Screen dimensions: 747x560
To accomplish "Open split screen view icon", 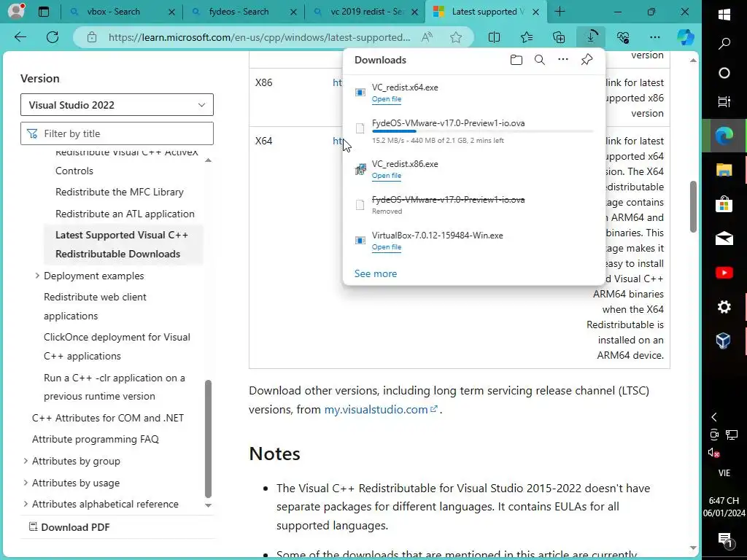I will pyautogui.click(x=494, y=37).
